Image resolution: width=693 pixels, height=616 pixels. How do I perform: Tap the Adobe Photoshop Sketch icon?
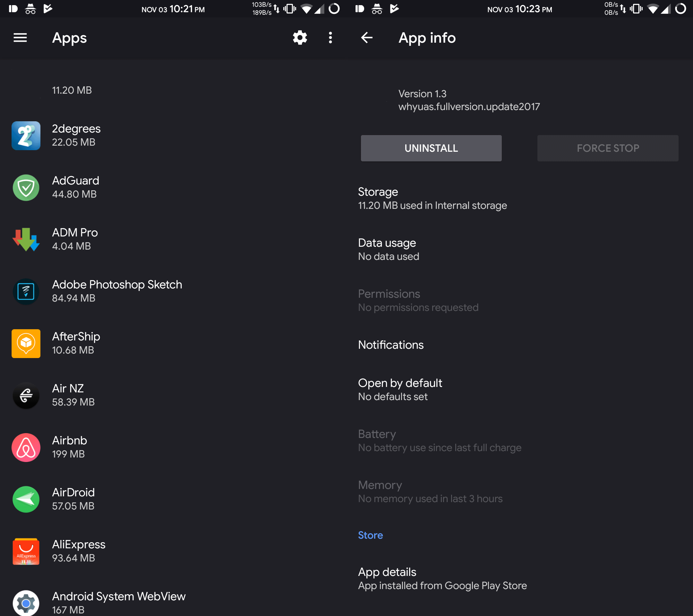point(26,292)
